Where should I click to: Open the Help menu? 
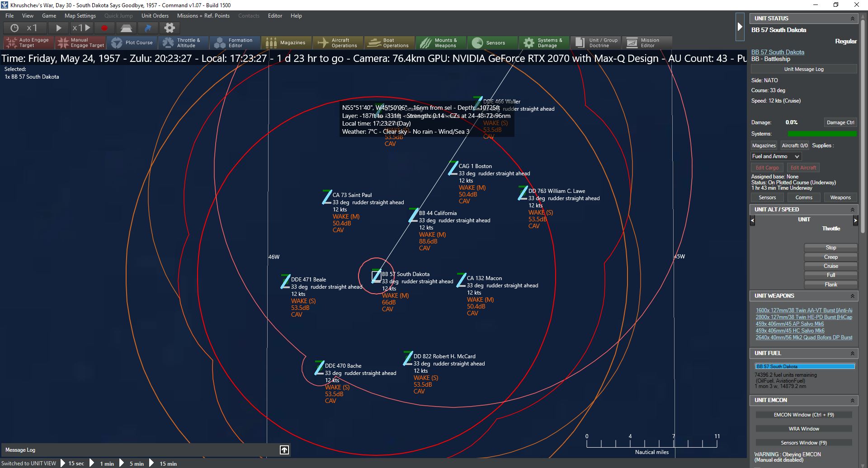pos(296,16)
